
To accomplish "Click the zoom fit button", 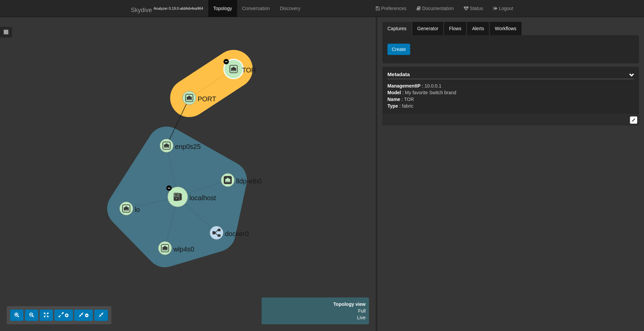I will click(46, 315).
